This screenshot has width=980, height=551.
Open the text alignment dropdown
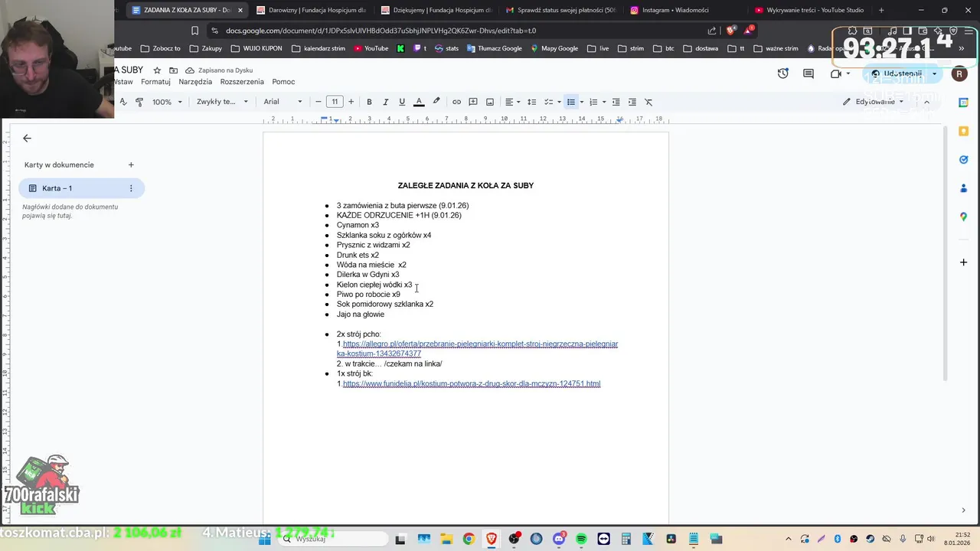[512, 102]
